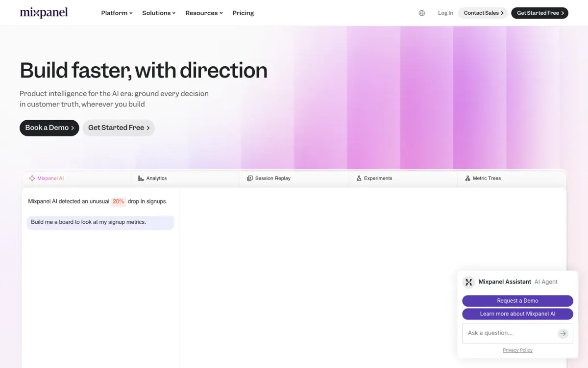The image size is (588, 368).
Task: Expand the Solutions menu
Action: click(x=159, y=13)
